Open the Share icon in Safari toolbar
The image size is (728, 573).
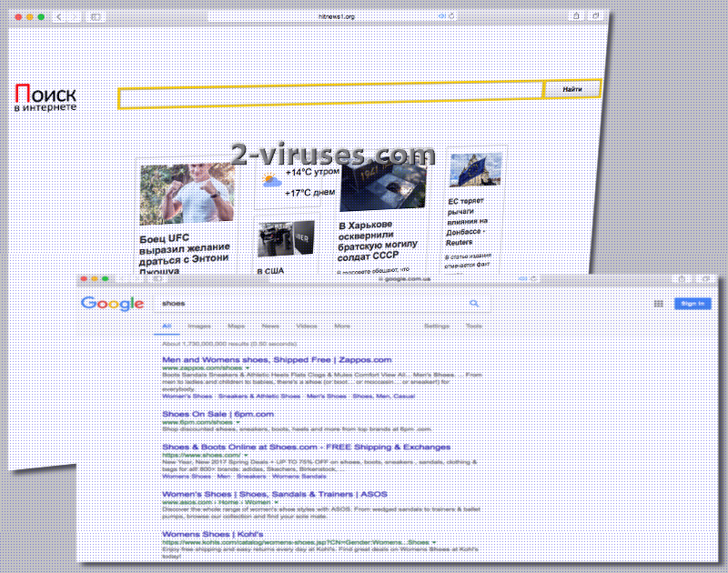pyautogui.click(x=577, y=16)
